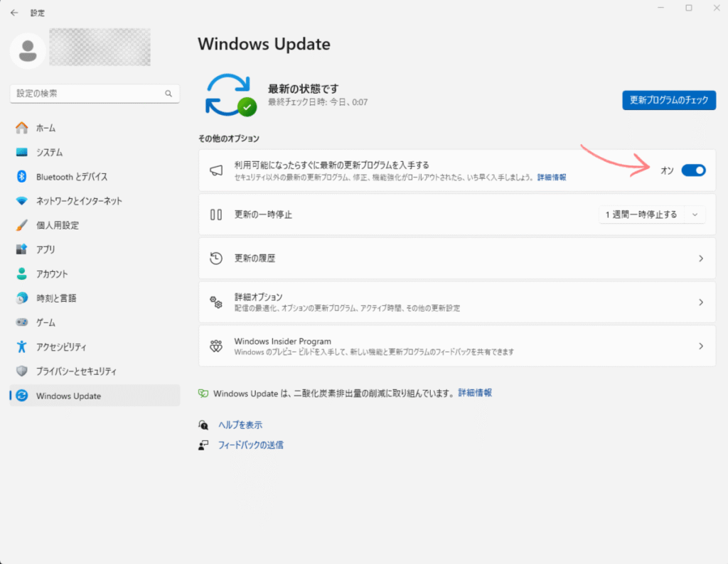Click フィードバックの送信 link
The height and width of the screenshot is (564, 728).
pos(251,445)
